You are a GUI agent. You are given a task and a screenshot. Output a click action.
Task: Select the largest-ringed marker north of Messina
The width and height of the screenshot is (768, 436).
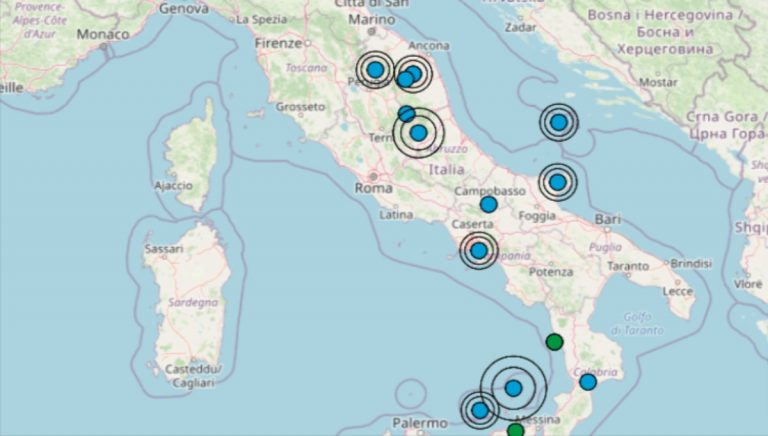(513, 388)
